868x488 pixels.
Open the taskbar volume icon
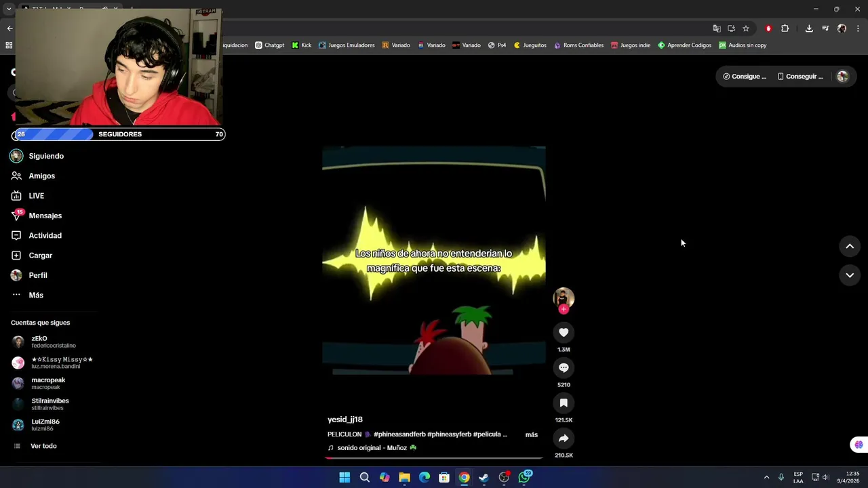tap(825, 477)
